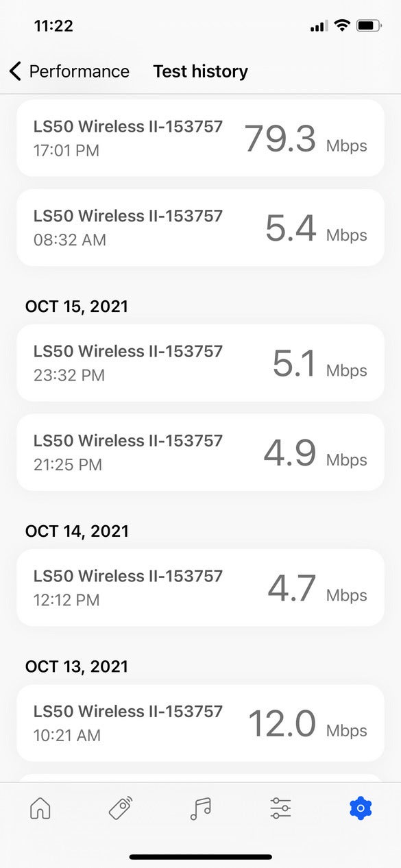Open the music note tab icon
Image resolution: width=401 pixels, height=868 pixels.
pyautogui.click(x=200, y=809)
